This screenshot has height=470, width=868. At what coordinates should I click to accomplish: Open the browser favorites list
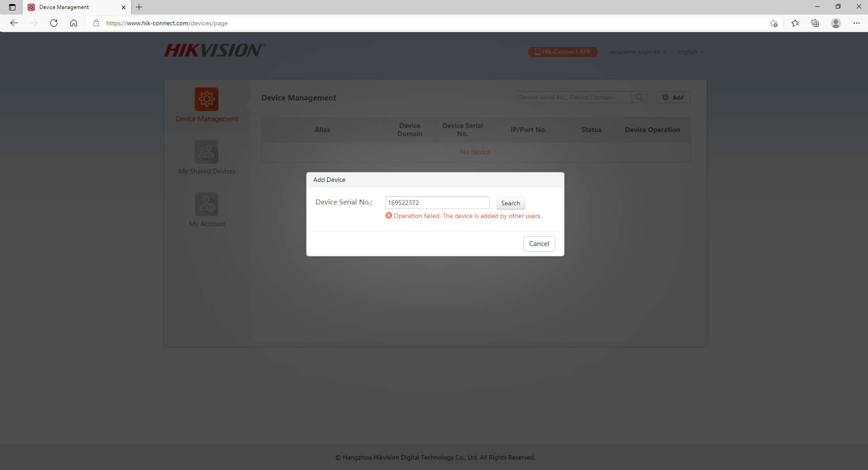[x=795, y=23]
